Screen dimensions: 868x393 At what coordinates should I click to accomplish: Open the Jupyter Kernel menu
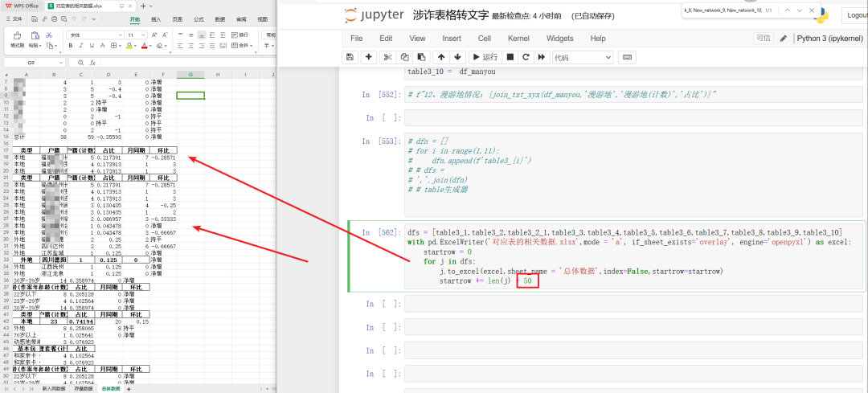(x=518, y=39)
